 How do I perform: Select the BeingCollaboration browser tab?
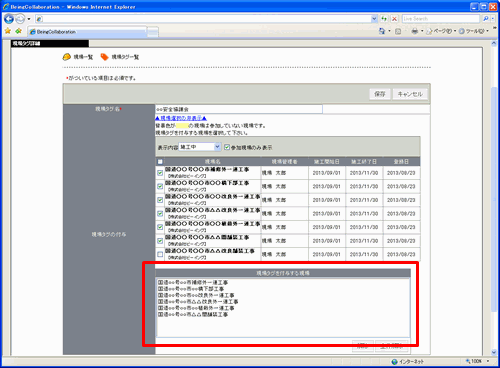pos(87,32)
